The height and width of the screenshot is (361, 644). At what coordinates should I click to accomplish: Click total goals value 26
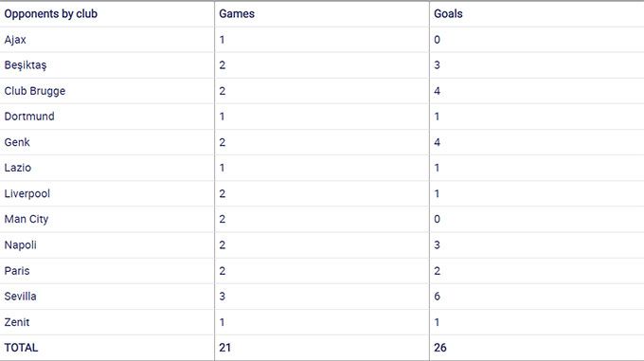(x=439, y=348)
